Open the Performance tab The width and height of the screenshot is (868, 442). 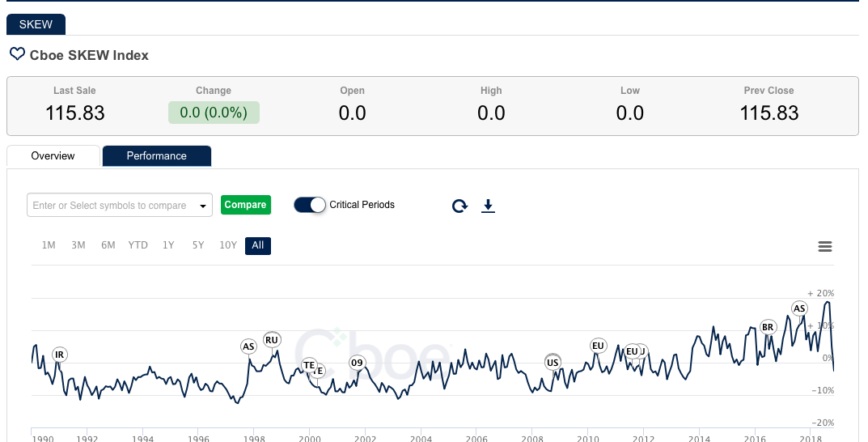tap(157, 156)
